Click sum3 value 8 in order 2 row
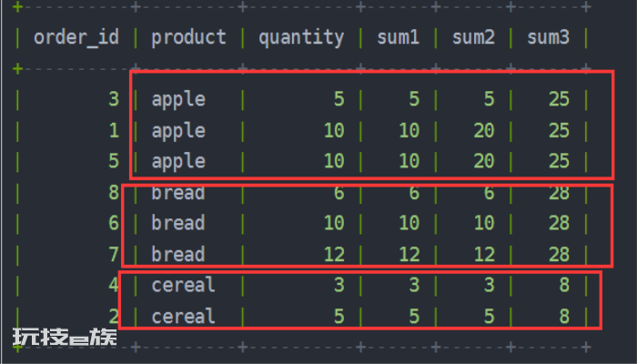637x364 pixels. [x=564, y=317]
